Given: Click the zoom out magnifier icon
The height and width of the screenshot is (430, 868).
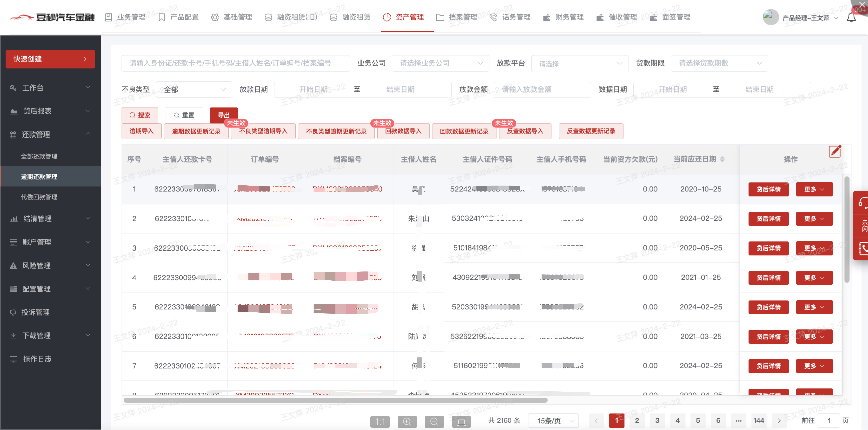Looking at the screenshot, I should point(434,421).
